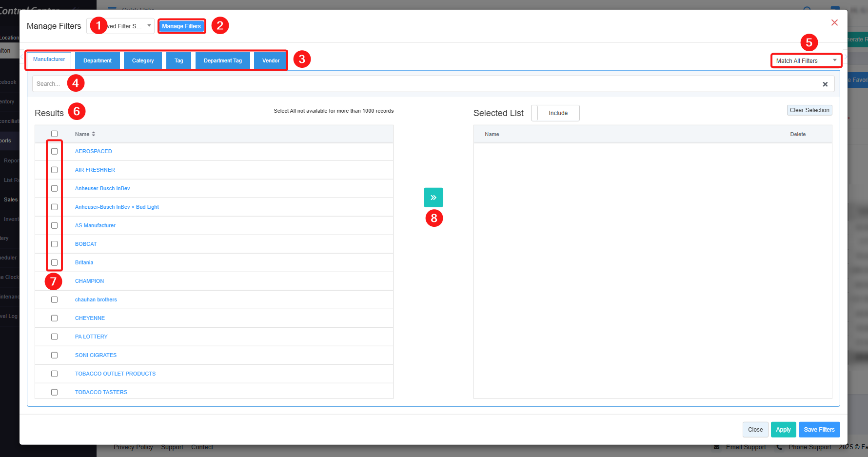The image size is (868, 457).
Task: Select the Department Tag tab
Action: point(223,61)
